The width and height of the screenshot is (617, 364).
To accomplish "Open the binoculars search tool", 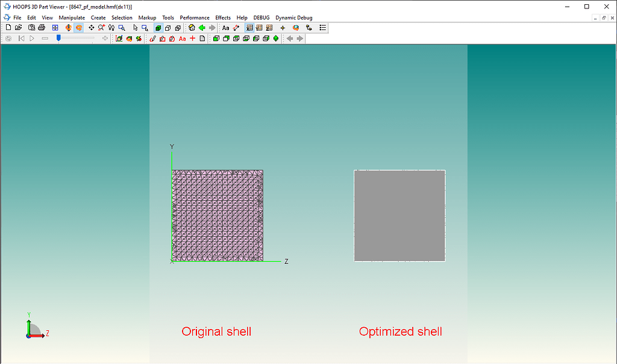I will click(x=111, y=27).
